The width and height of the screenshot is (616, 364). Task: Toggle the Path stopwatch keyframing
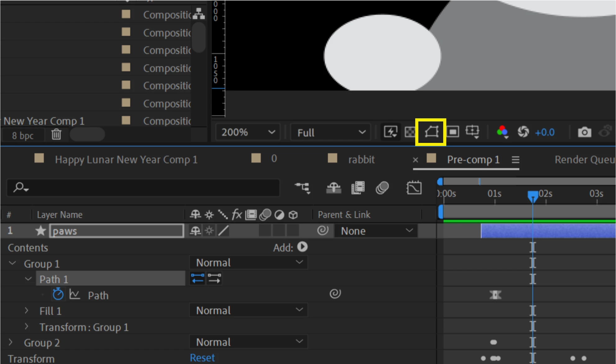coord(58,294)
